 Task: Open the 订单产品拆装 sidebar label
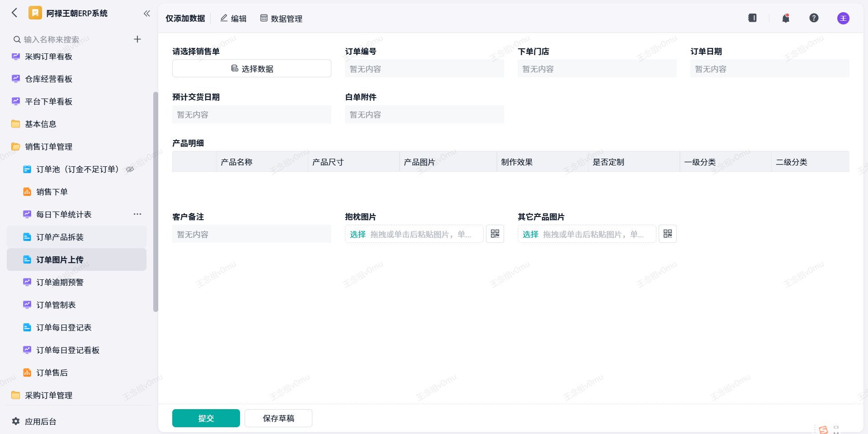(60, 237)
